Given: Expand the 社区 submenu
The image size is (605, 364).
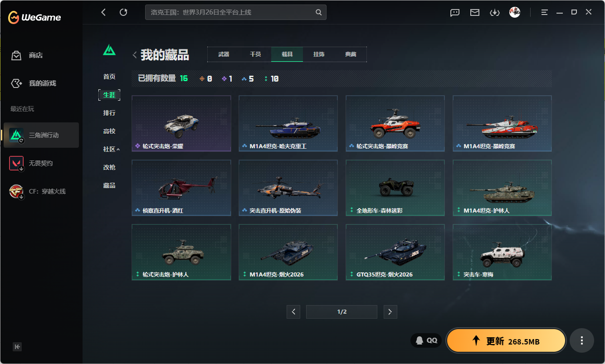Looking at the screenshot, I should click(111, 149).
